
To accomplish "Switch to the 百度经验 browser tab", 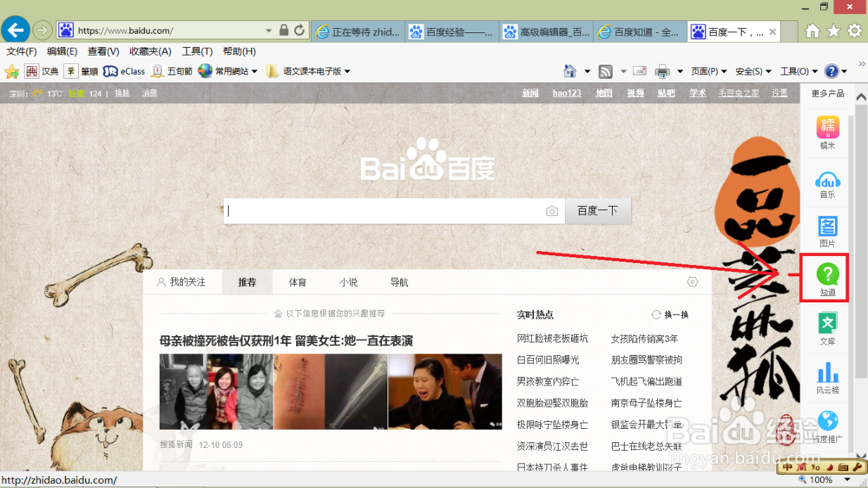I will tap(451, 32).
